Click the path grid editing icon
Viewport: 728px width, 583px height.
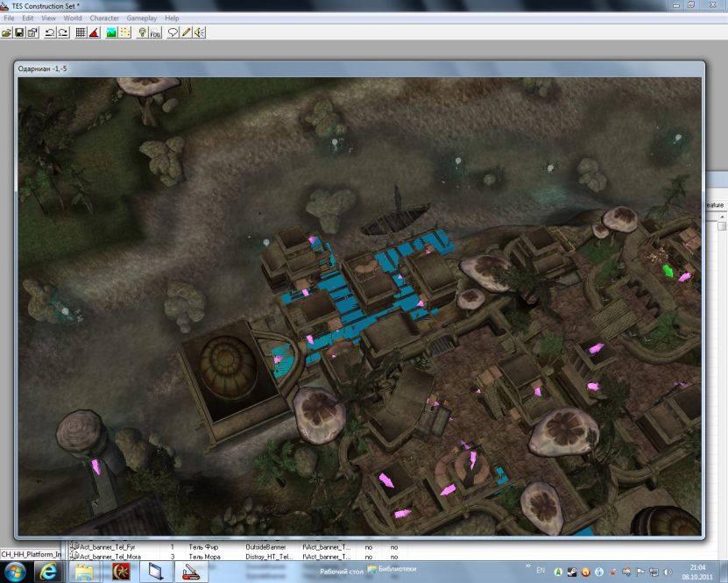click(125, 32)
